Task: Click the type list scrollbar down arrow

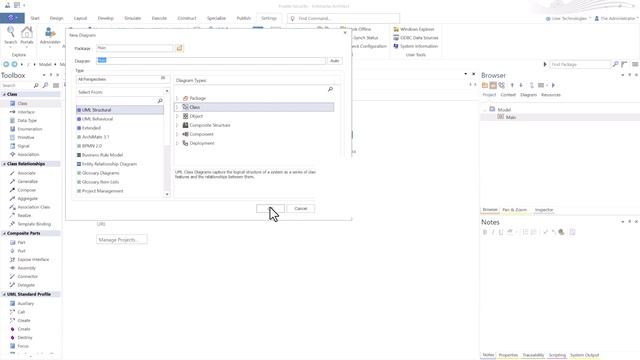Action: click(x=167, y=194)
